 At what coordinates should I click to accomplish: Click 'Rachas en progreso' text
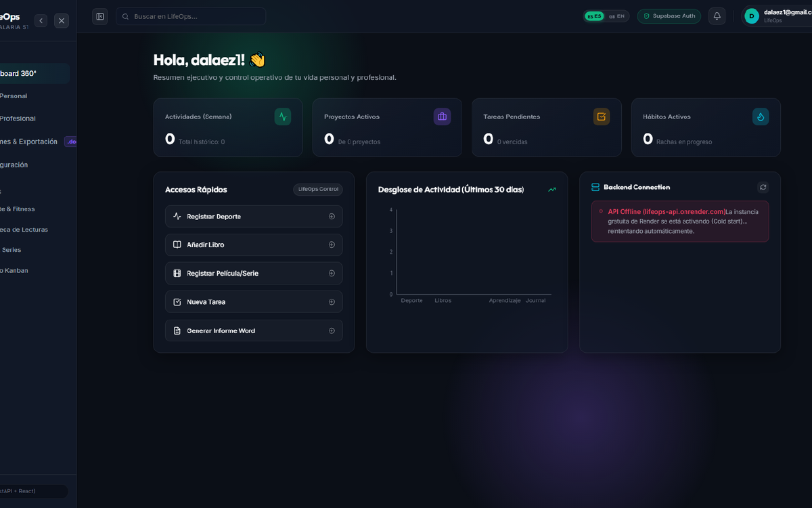click(684, 142)
